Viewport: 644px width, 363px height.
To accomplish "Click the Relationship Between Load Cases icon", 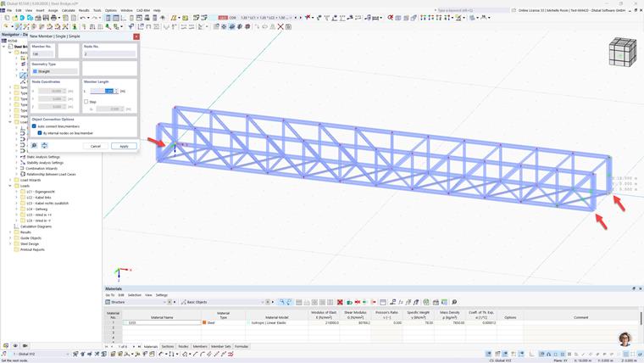I will pyautogui.click(x=23, y=175).
